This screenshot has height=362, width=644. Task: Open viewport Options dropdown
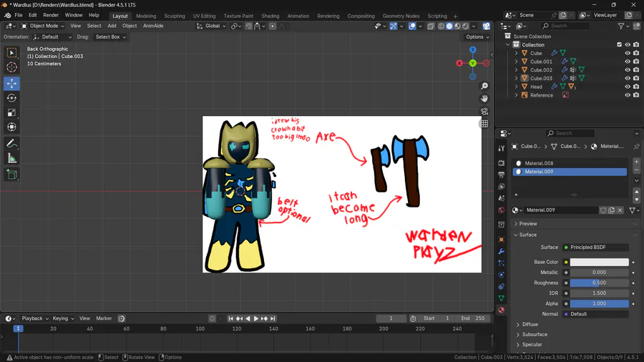(477, 37)
